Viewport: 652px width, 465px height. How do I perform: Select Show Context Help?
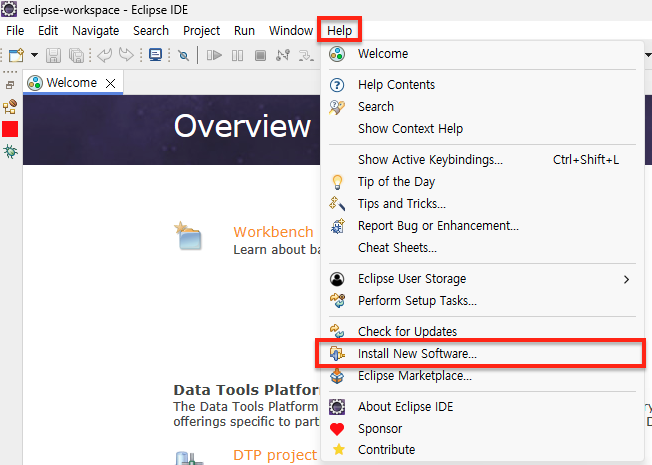click(x=482, y=129)
